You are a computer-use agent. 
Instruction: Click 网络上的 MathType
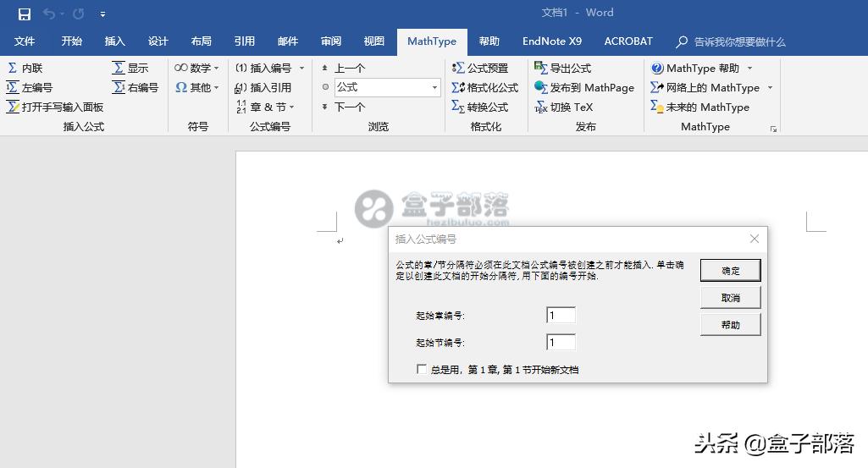click(705, 87)
